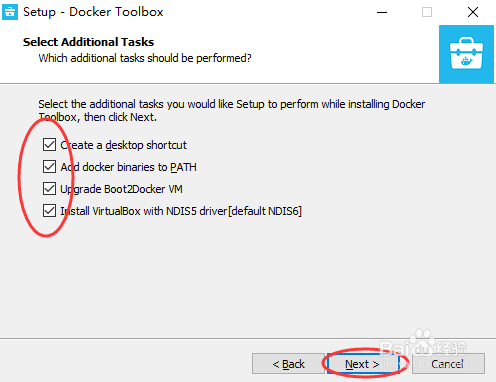496x382 pixels.
Task: Click the instruction paragraph about additional tasks
Action: click(232, 111)
